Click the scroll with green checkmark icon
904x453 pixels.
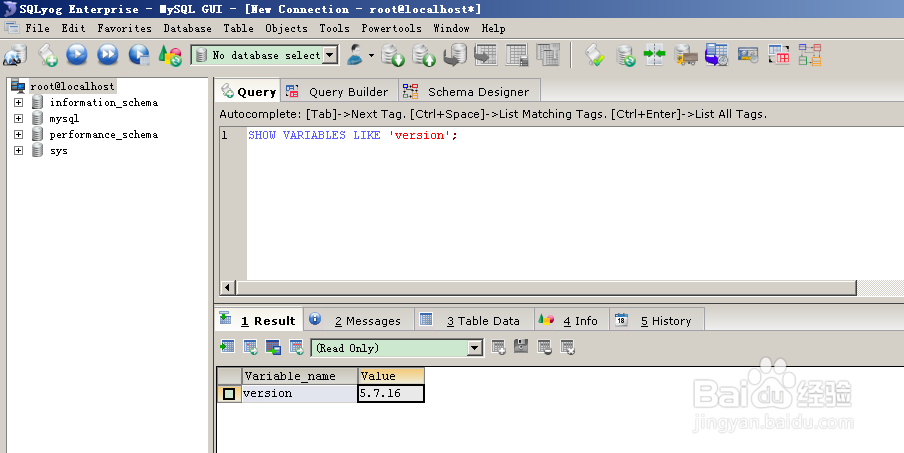(594, 55)
